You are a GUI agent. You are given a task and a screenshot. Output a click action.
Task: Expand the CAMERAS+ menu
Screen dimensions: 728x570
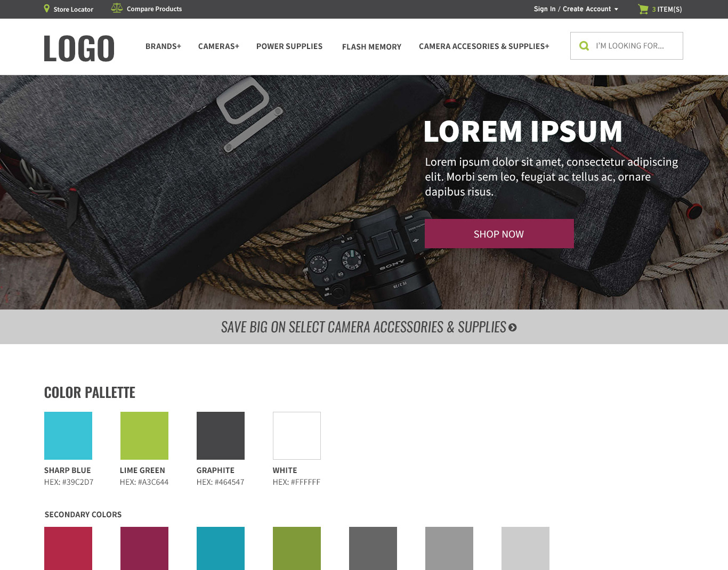(219, 46)
